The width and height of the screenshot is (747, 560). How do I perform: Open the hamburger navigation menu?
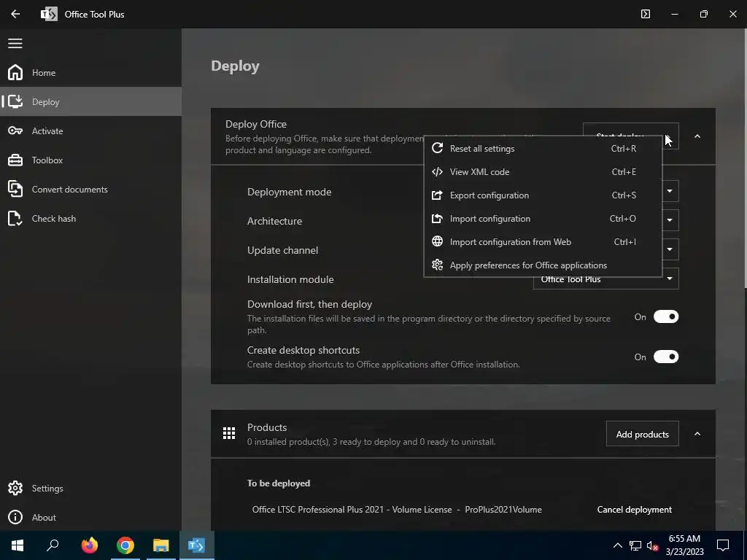tap(15, 43)
